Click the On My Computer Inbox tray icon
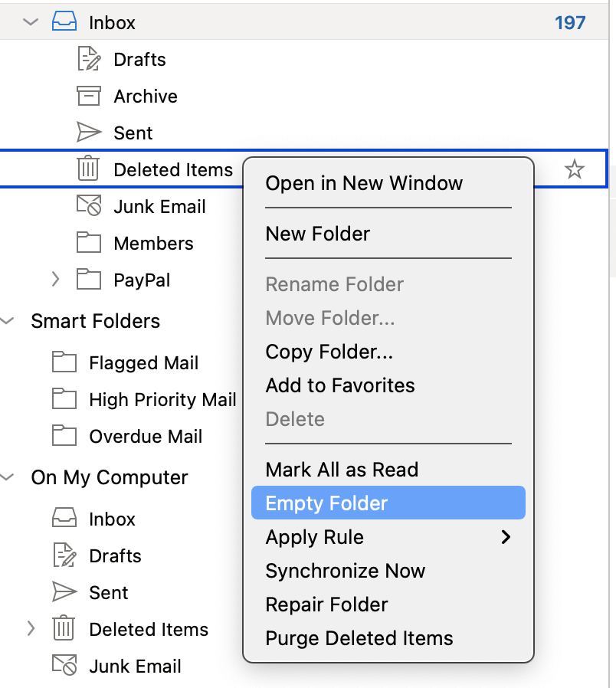Screen dimensions: 616x688 (64, 518)
